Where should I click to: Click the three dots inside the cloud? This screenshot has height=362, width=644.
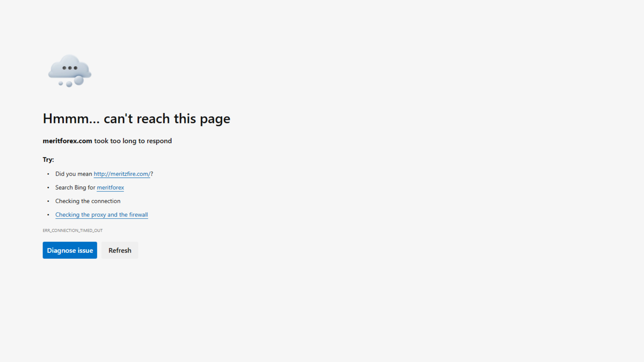click(70, 68)
